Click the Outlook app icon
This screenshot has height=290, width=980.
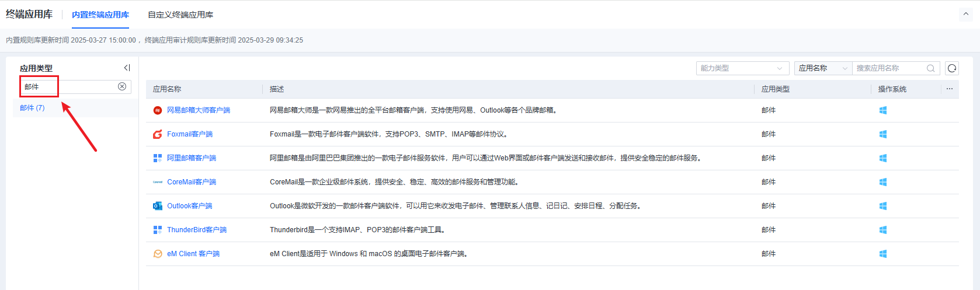click(157, 206)
